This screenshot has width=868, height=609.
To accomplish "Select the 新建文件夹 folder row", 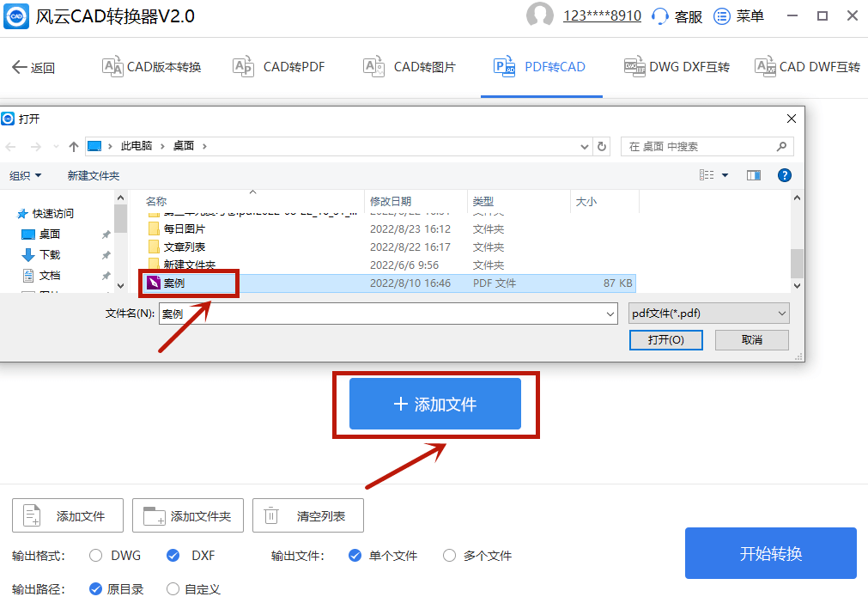I will 387,265.
